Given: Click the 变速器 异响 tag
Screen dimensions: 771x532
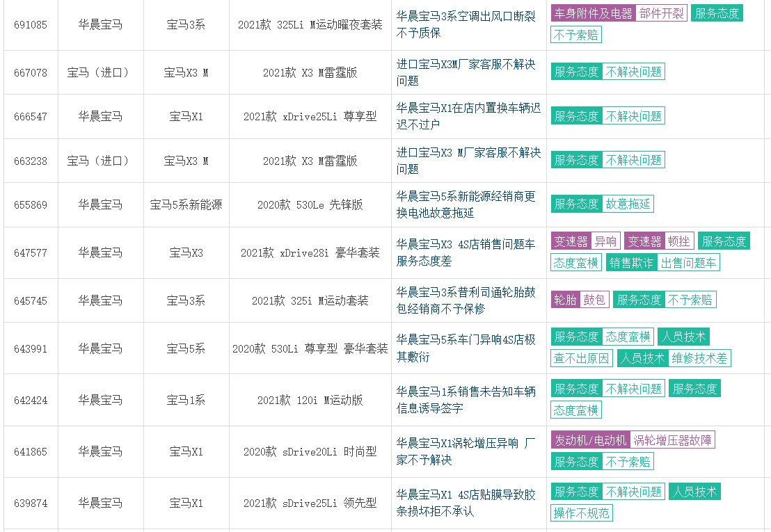Looking at the screenshot, I should (x=586, y=241).
